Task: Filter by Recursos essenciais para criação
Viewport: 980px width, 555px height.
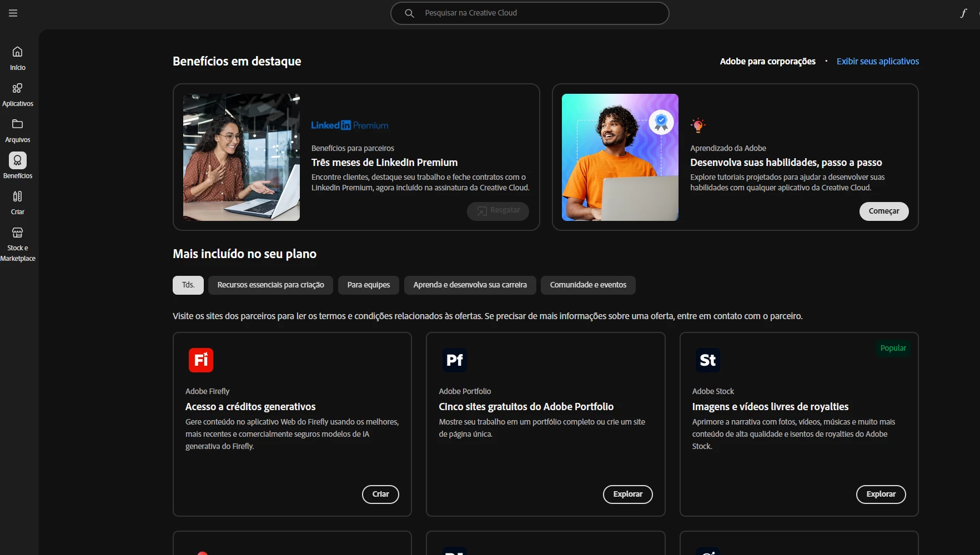Action: 270,285
